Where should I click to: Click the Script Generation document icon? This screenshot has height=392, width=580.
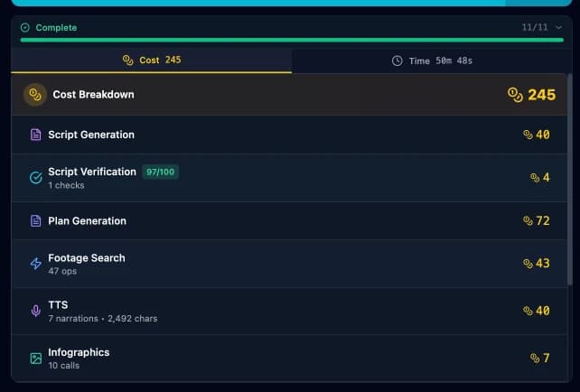(x=35, y=135)
